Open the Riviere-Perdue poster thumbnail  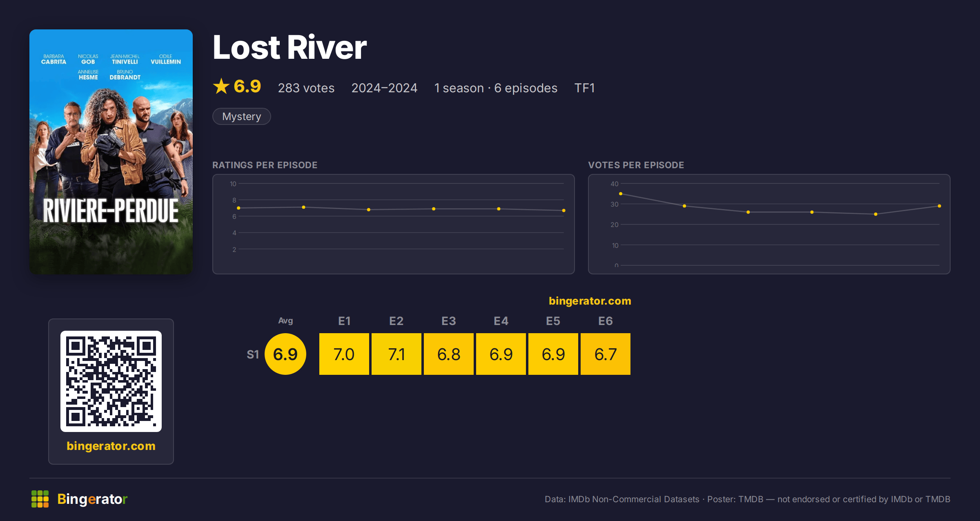point(111,152)
